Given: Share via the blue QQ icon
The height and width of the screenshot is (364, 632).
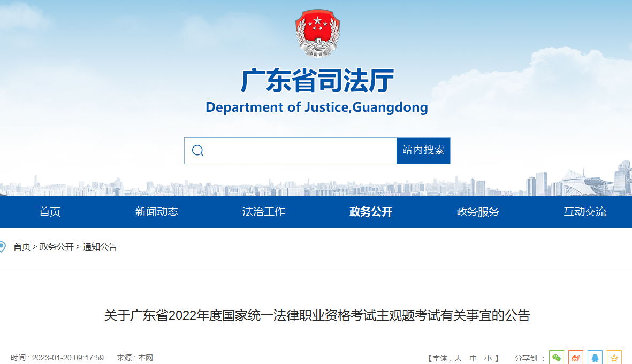Looking at the screenshot, I should (x=595, y=358).
